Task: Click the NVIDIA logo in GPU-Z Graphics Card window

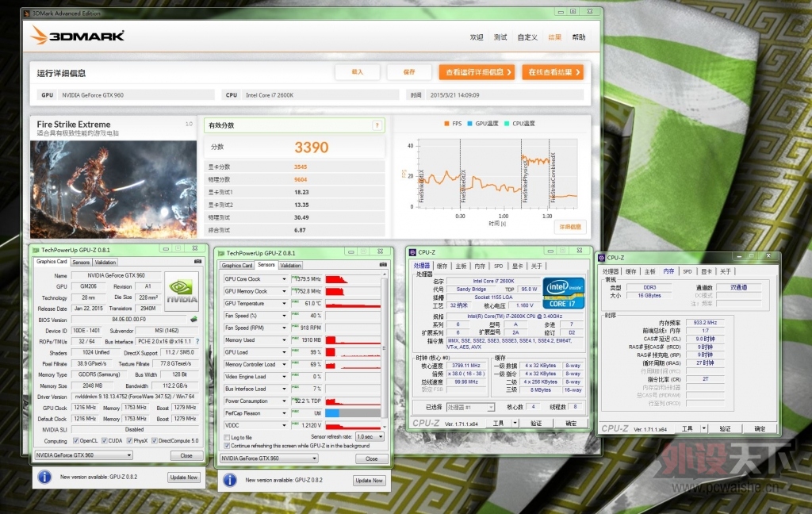Action: pos(182,292)
